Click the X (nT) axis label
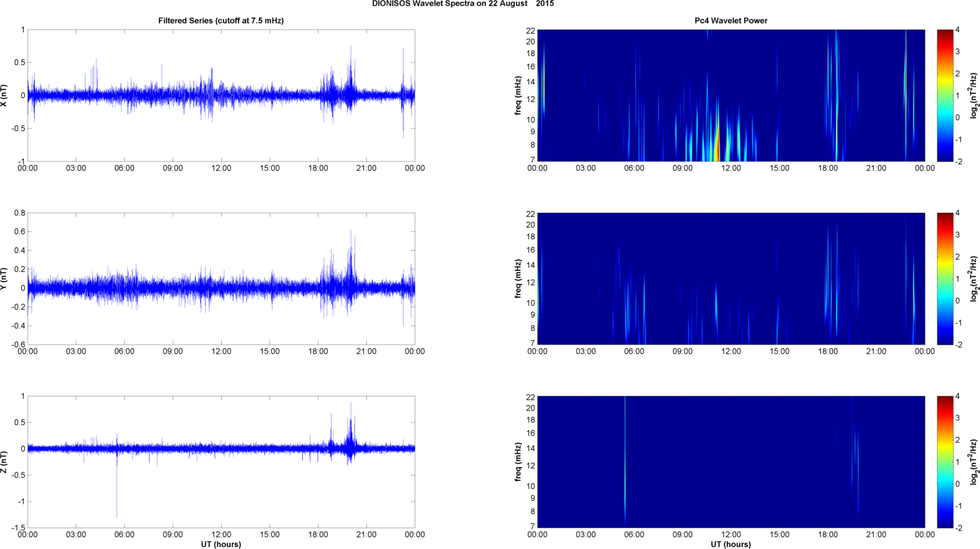This screenshot has width=980, height=549. coord(4,95)
